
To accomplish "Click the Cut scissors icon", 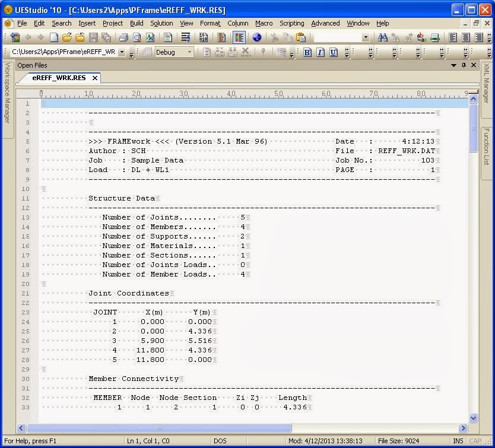I will pyautogui.click(x=274, y=37).
